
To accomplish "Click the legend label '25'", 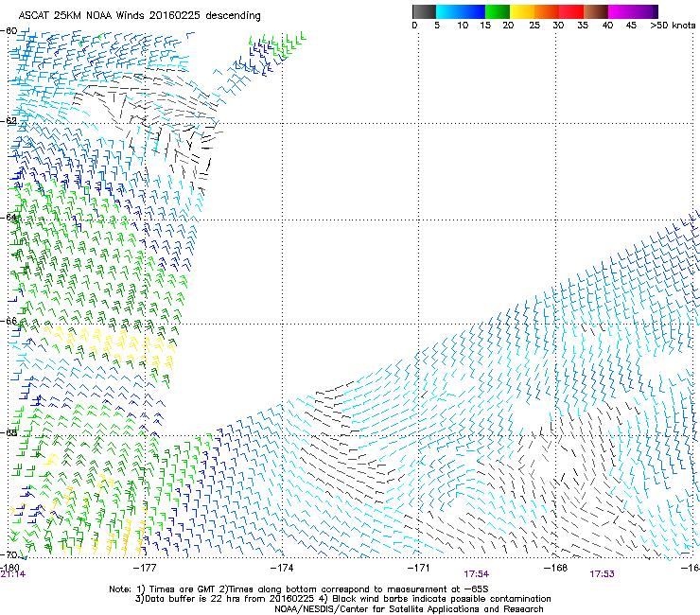I will pos(534,26).
